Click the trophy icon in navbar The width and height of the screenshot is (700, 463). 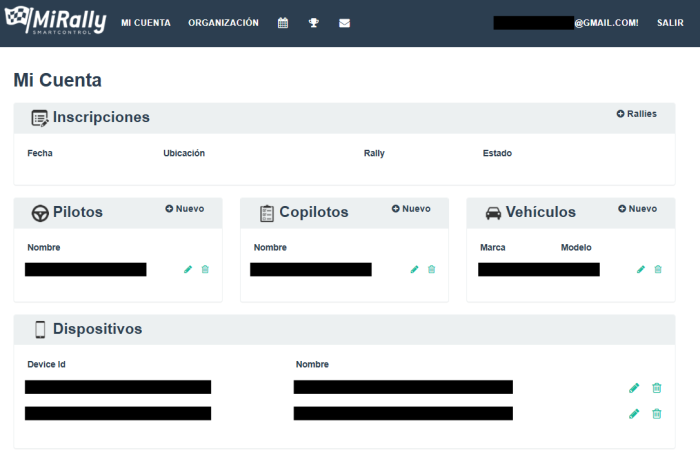314,23
